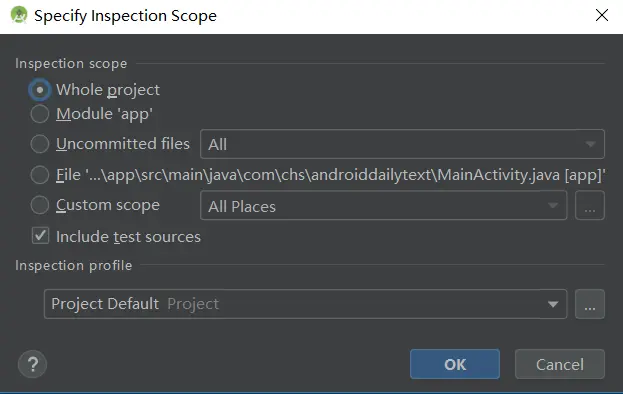Toggle Include test sources checkbox
This screenshot has width=623, height=394.
41,236
